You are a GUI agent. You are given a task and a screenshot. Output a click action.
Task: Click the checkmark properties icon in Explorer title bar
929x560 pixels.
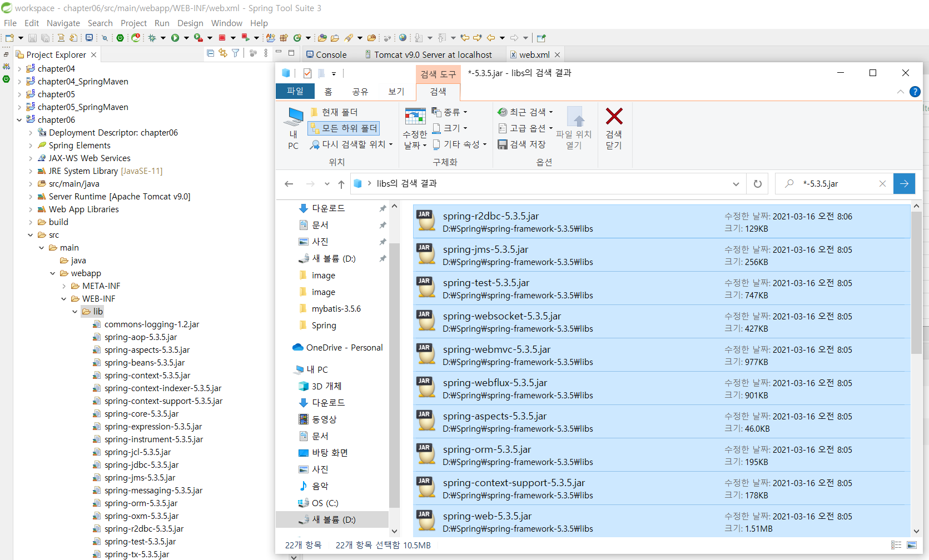(307, 73)
